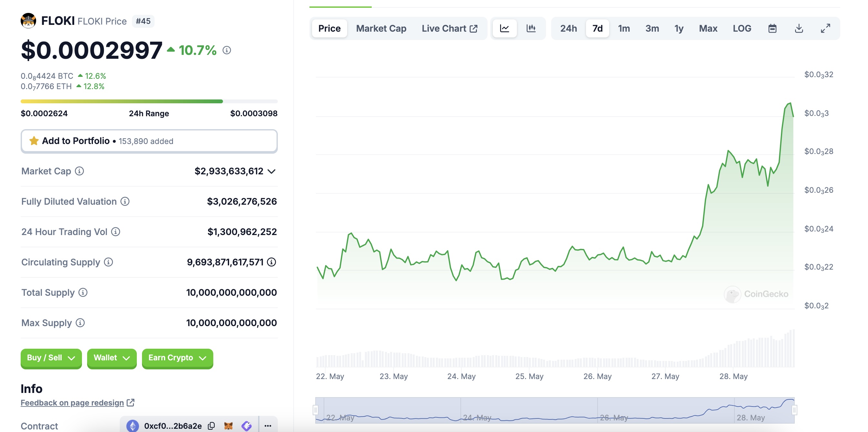Click the 24h Range progress bar

click(x=149, y=101)
